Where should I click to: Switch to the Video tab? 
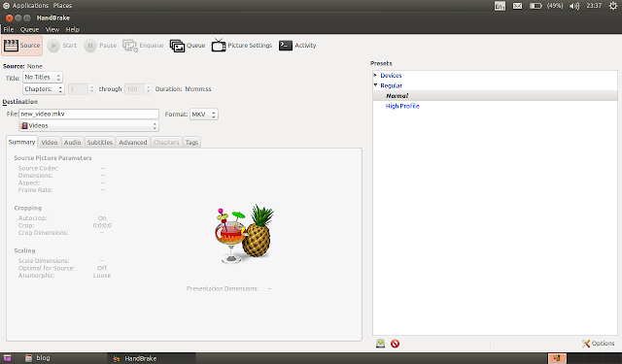pyautogui.click(x=50, y=142)
